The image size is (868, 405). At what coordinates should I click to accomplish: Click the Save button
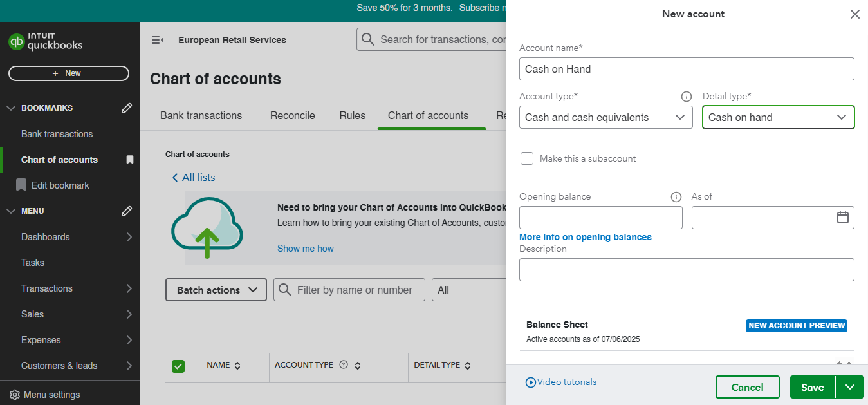pyautogui.click(x=813, y=387)
